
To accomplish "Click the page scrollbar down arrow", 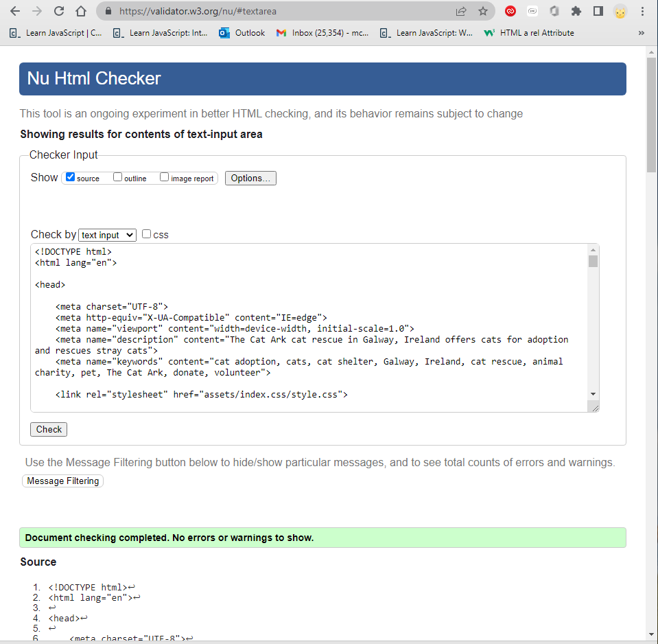I will 651,635.
